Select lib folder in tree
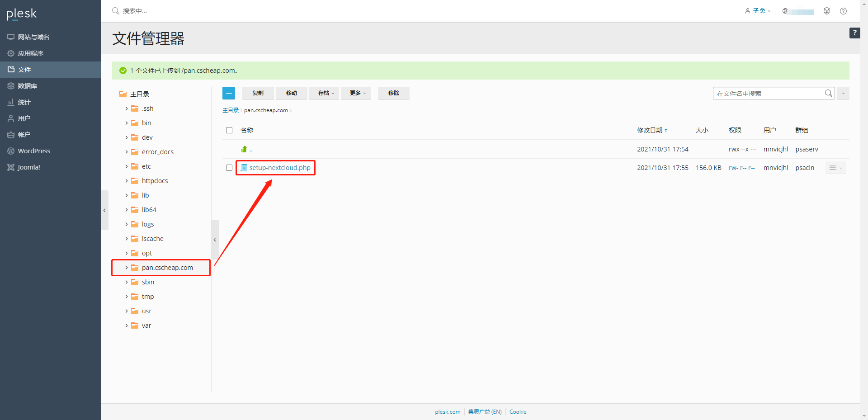868x420 pixels. tap(145, 195)
